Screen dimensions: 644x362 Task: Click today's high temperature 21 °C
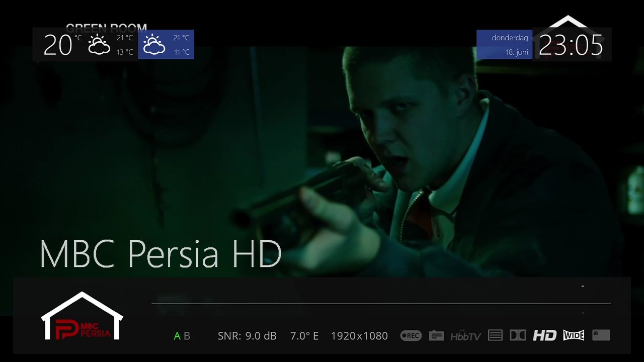point(125,38)
